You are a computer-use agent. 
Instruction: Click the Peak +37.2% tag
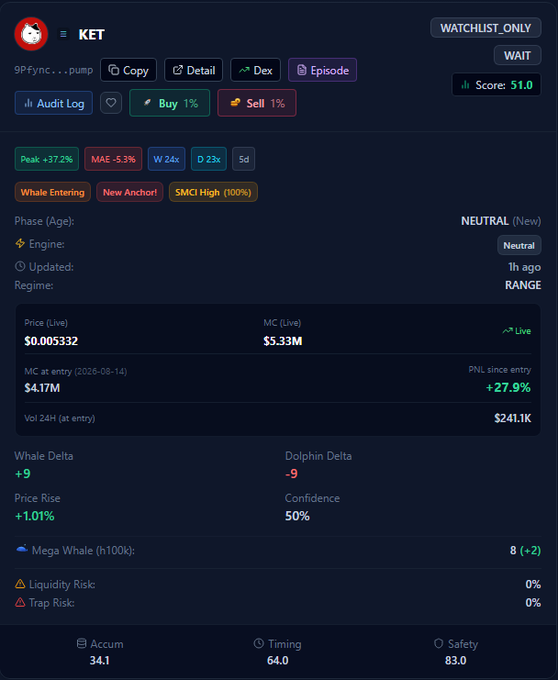[47, 159]
